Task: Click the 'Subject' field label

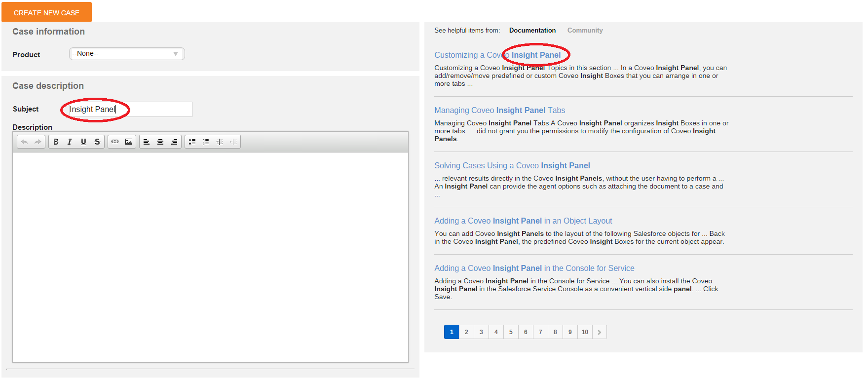Action: click(x=26, y=109)
